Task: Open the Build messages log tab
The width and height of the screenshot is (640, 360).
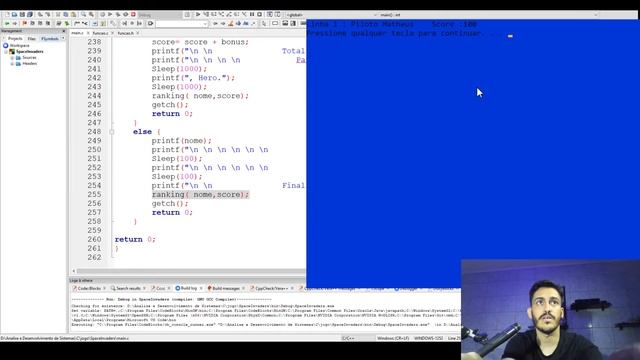Action: click(225, 288)
